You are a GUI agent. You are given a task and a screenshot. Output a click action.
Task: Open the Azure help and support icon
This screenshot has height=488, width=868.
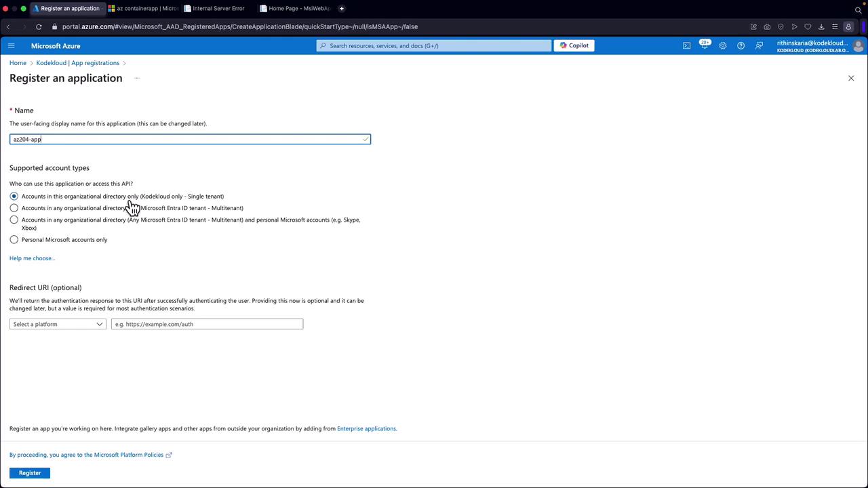tap(741, 45)
